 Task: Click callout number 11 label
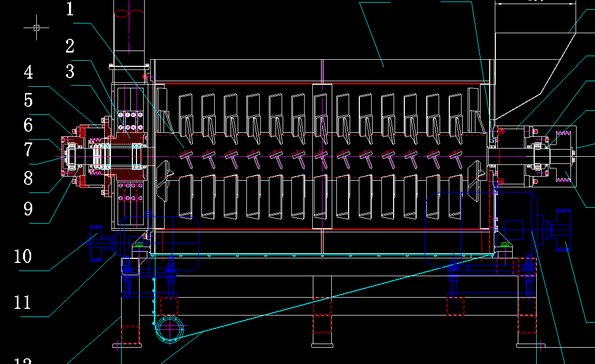click(23, 302)
